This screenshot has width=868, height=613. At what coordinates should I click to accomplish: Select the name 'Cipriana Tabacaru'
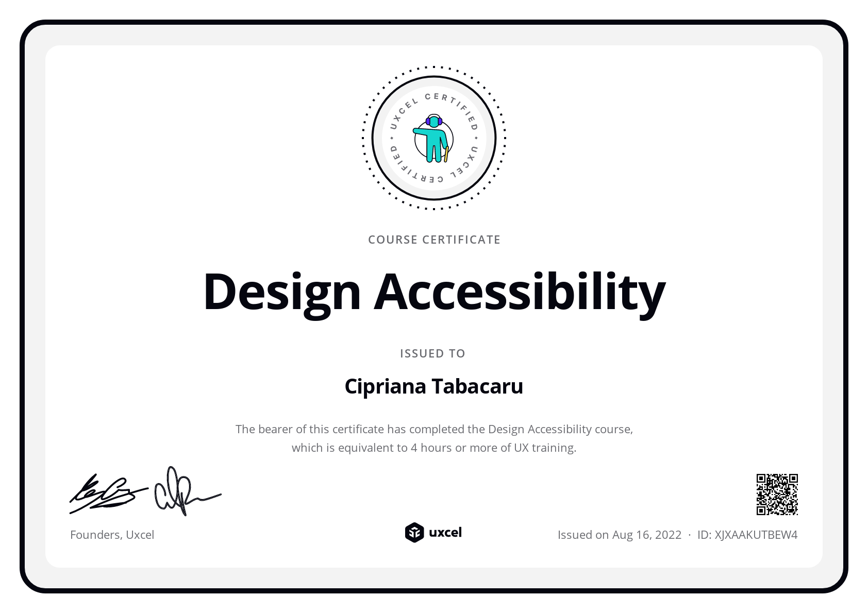tap(434, 386)
